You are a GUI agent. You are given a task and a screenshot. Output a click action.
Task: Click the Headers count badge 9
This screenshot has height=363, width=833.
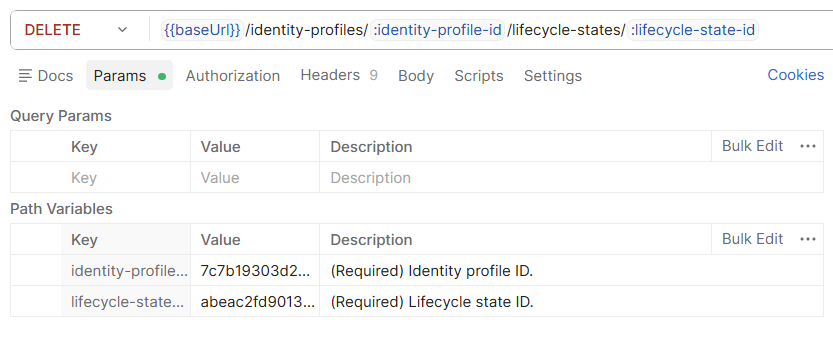point(373,75)
